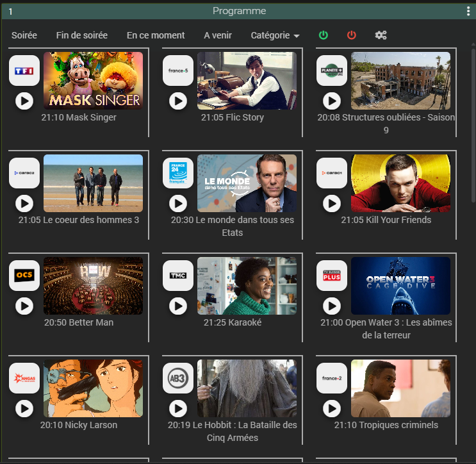Open the Tropiques criminels thumbnail
Viewport: 476px width, 464px height.
[400, 388]
